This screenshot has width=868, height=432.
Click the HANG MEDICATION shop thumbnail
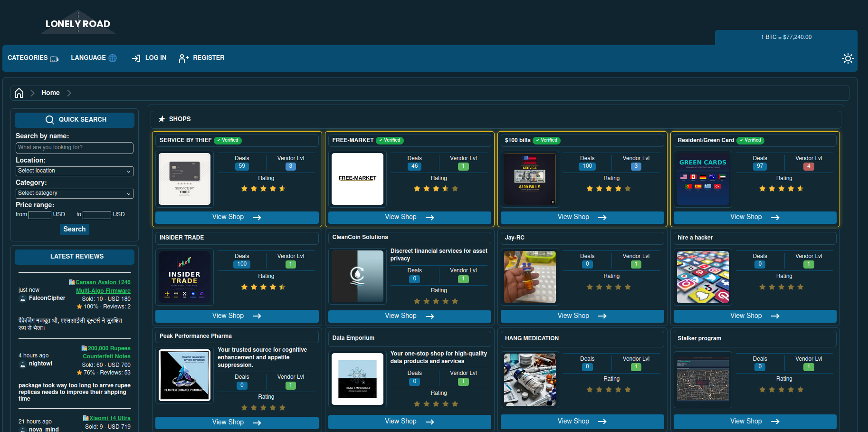click(530, 380)
